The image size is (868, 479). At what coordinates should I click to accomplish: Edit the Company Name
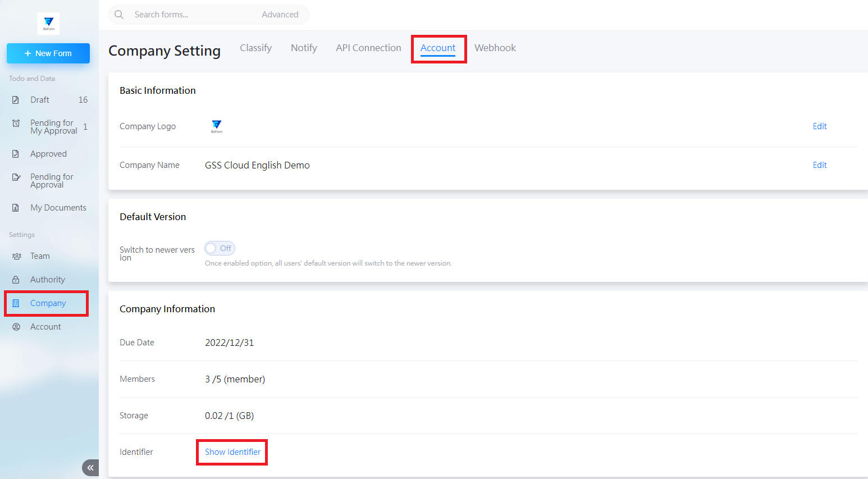[819, 165]
